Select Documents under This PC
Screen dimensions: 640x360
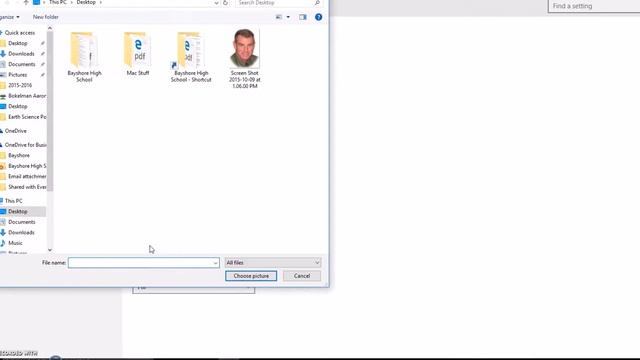22,222
